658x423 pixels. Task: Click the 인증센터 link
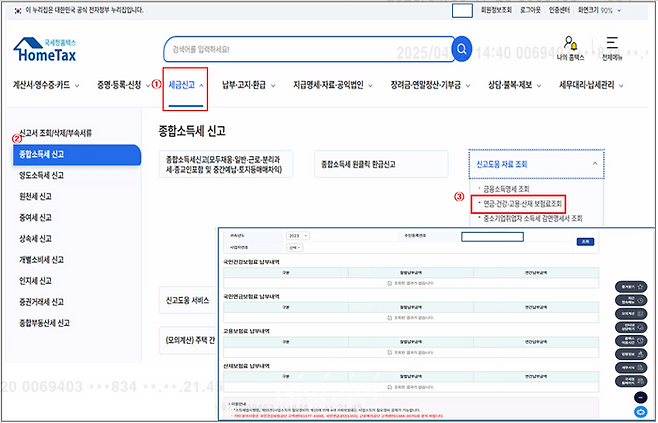pos(559,10)
